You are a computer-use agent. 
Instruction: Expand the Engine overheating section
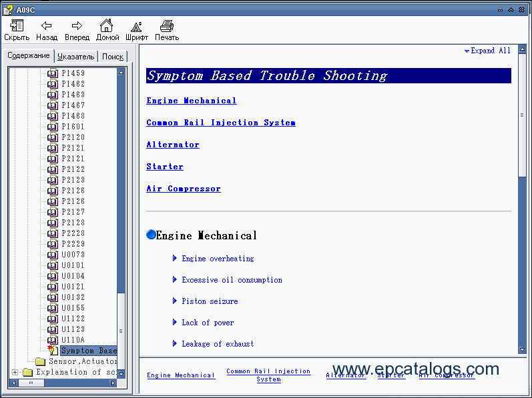tap(175, 259)
